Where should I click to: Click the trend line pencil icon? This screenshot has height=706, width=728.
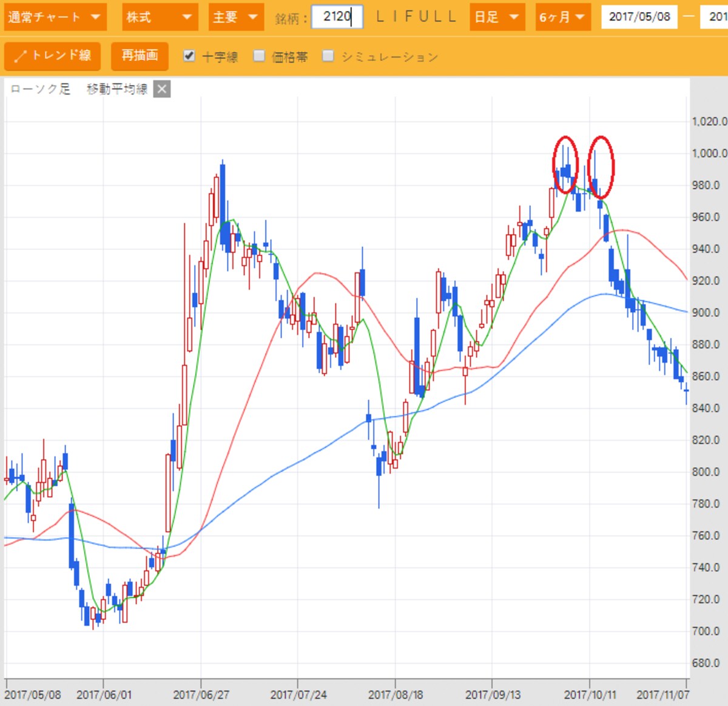tap(20, 56)
